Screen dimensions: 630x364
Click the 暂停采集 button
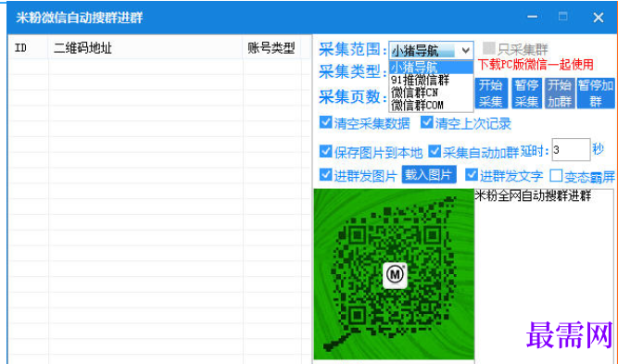coord(527,94)
